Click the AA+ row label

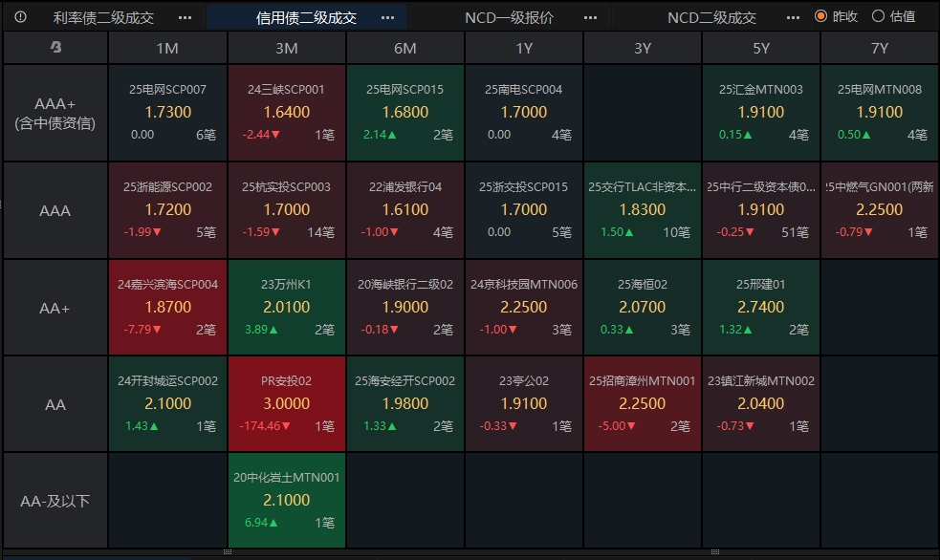(x=55, y=309)
